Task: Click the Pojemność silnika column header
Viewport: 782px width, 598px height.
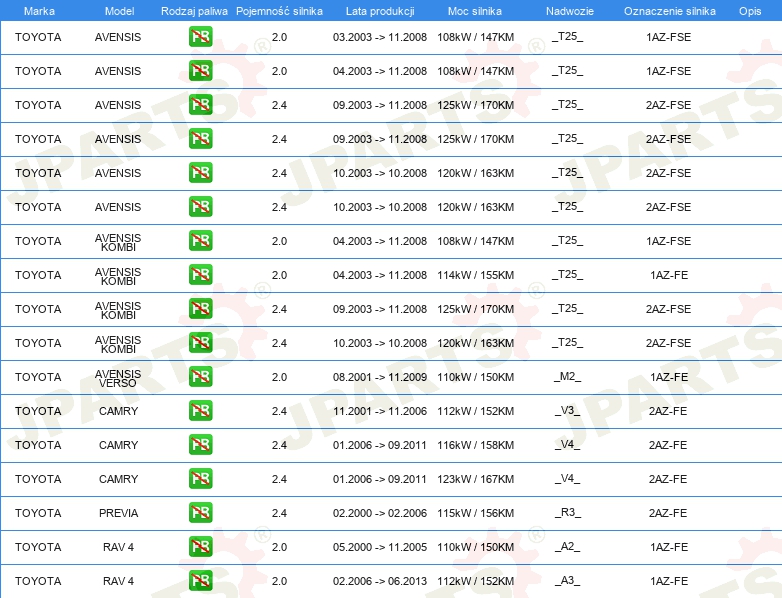Action: coord(279,11)
